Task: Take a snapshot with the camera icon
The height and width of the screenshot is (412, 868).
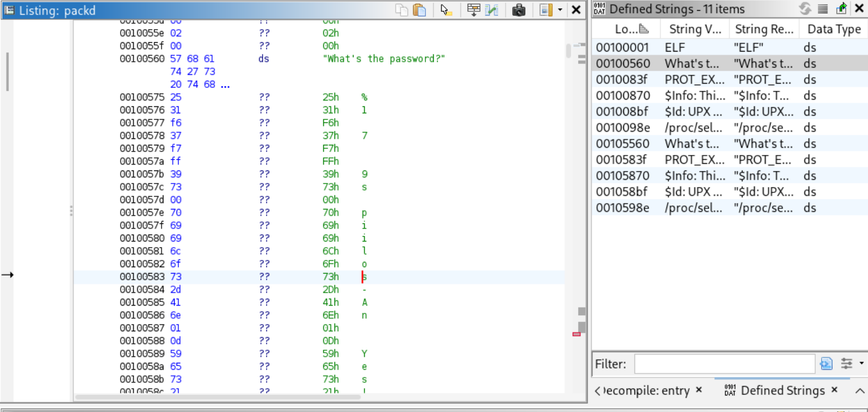Action: click(519, 10)
